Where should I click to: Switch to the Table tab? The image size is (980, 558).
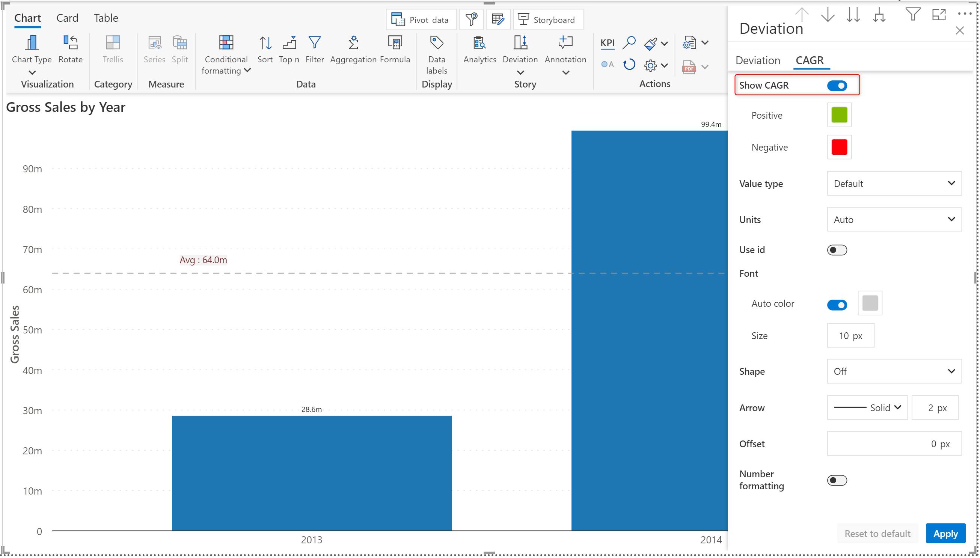pyautogui.click(x=106, y=18)
